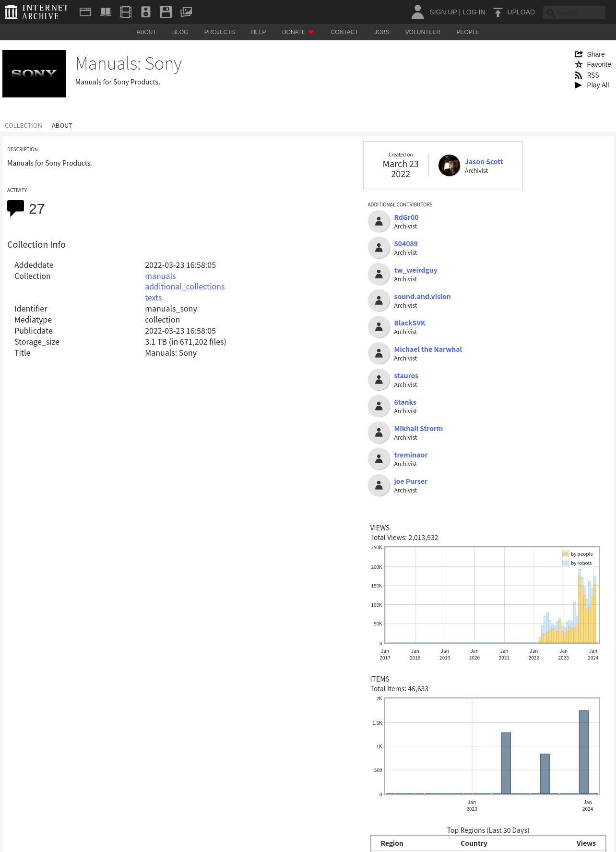Click the user avatar icon
The image size is (616, 852).
[418, 12]
